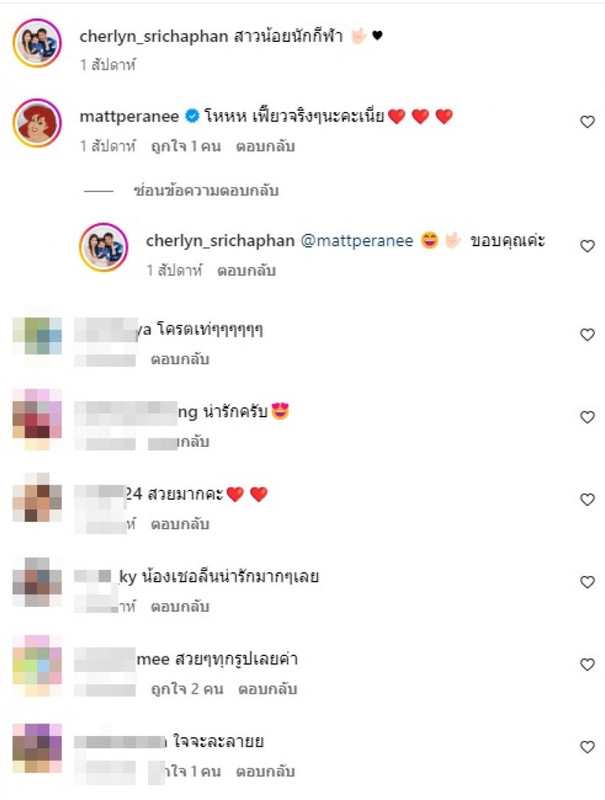Reply to mattperanee's comment using ตอบกลับ
The height and width of the screenshot is (800, 605).
point(265,146)
